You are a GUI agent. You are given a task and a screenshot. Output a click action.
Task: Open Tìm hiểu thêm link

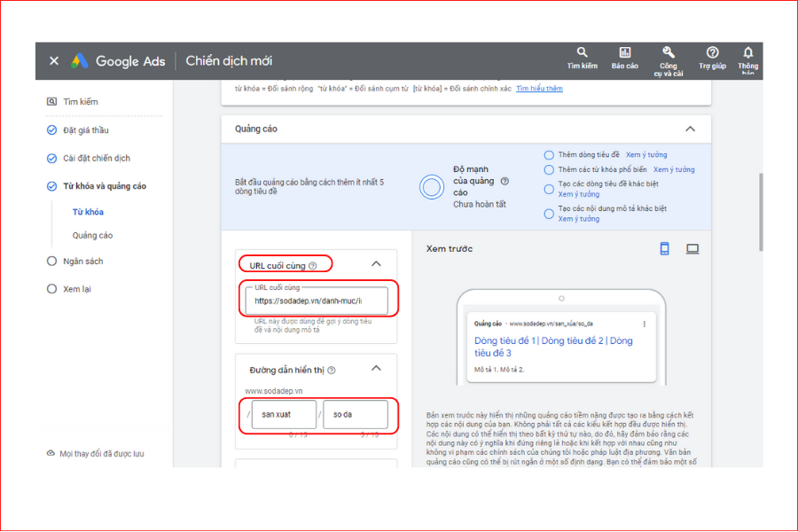click(539, 89)
